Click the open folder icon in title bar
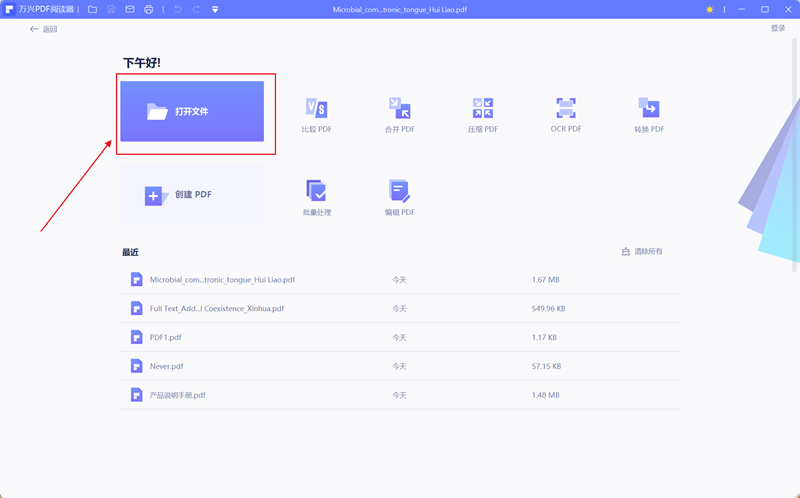Screen dimensions: 800x498 92,9
